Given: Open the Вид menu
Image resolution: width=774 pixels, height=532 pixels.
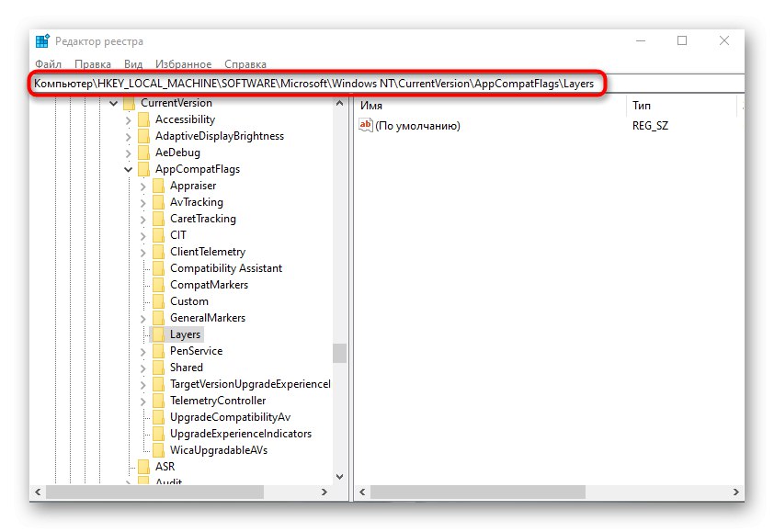Looking at the screenshot, I should 133,64.
